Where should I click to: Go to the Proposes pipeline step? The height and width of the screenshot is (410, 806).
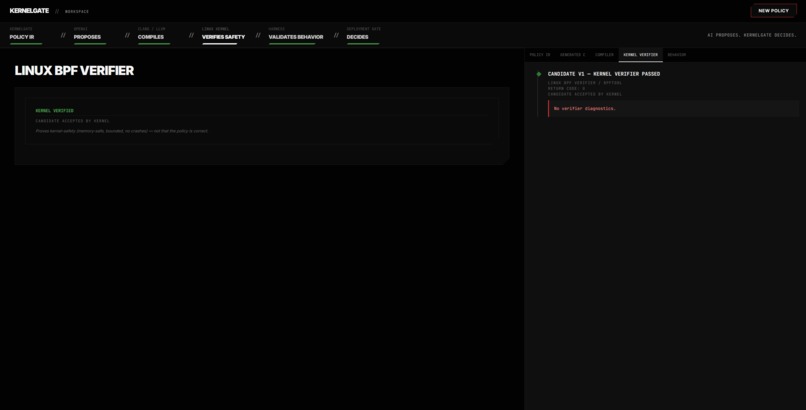pyautogui.click(x=90, y=34)
